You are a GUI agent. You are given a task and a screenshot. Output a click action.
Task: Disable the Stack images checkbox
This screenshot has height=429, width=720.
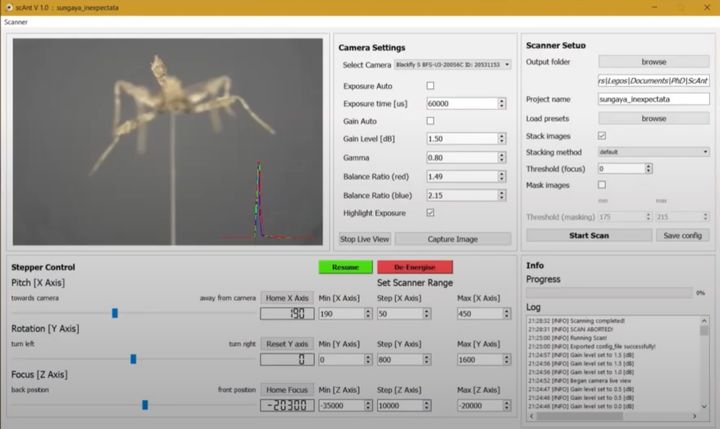(x=601, y=135)
